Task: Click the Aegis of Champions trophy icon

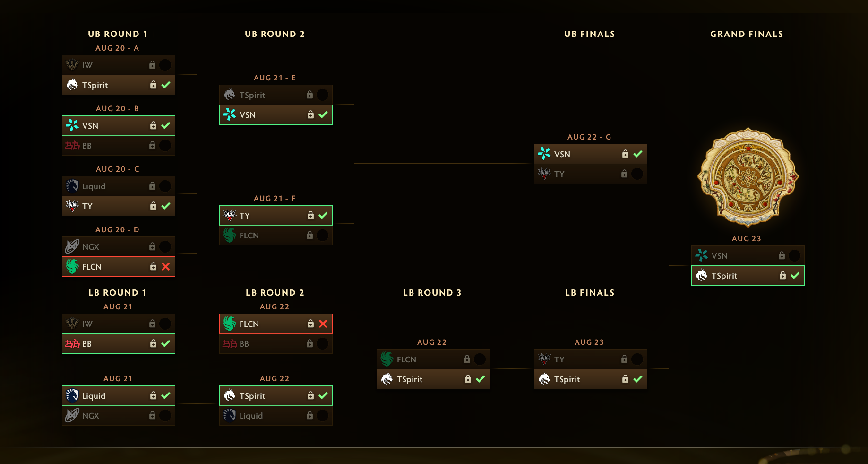Action: click(748, 177)
